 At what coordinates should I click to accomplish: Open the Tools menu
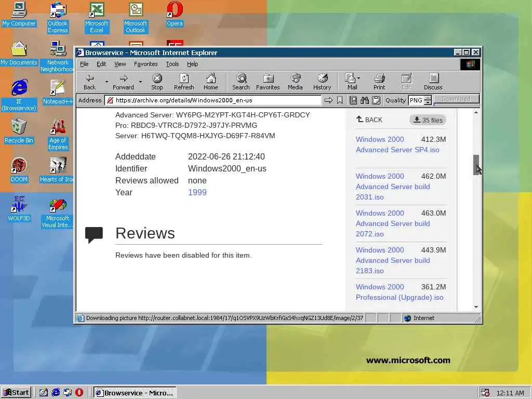coord(172,64)
